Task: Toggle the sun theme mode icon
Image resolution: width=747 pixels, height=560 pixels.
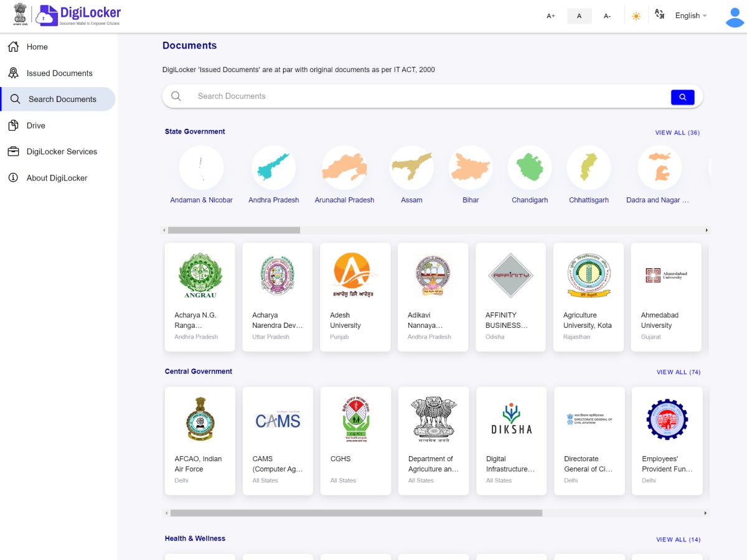Action: point(636,16)
